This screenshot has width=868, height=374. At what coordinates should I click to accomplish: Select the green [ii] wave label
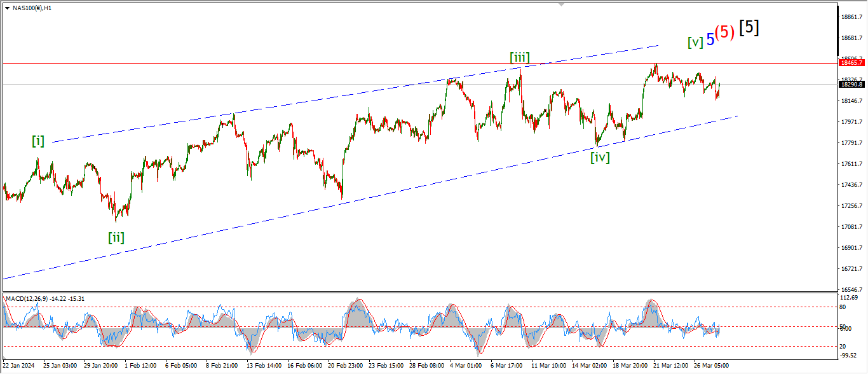coord(116,237)
